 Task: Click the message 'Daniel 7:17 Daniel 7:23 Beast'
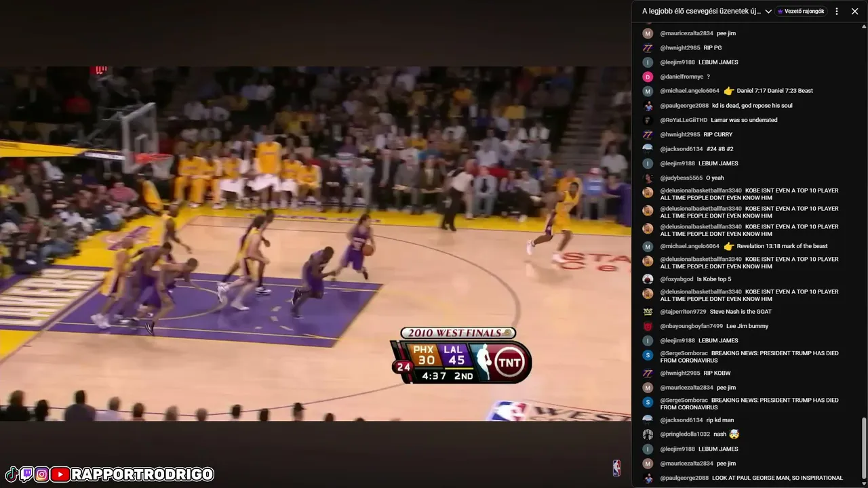(774, 91)
